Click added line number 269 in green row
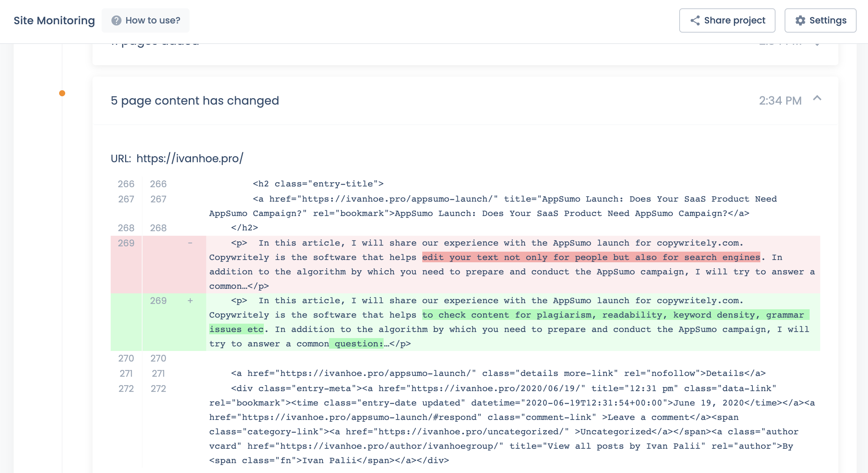This screenshot has width=868, height=473. pyautogui.click(x=158, y=301)
